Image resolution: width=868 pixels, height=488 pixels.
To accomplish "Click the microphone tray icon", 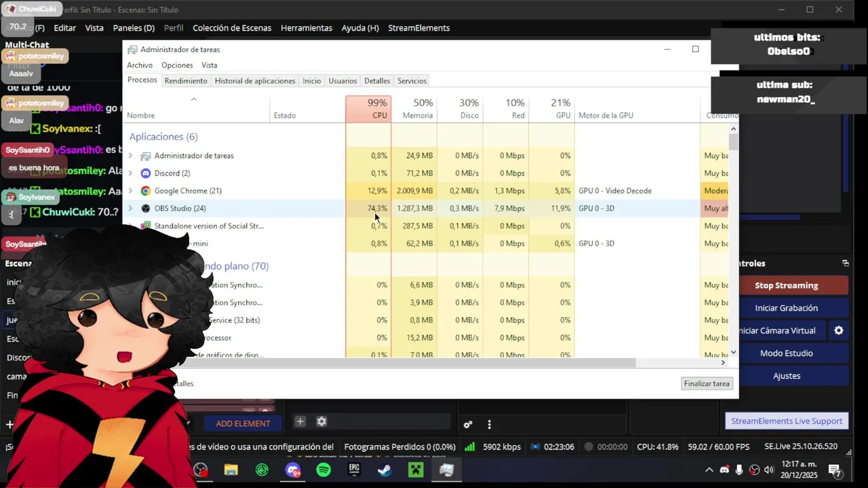I will (x=739, y=470).
